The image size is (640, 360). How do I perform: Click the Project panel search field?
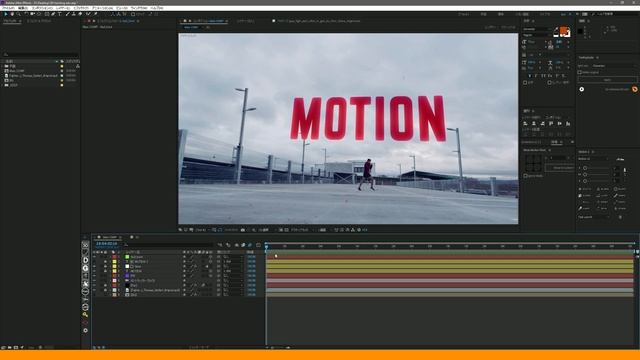(41, 54)
